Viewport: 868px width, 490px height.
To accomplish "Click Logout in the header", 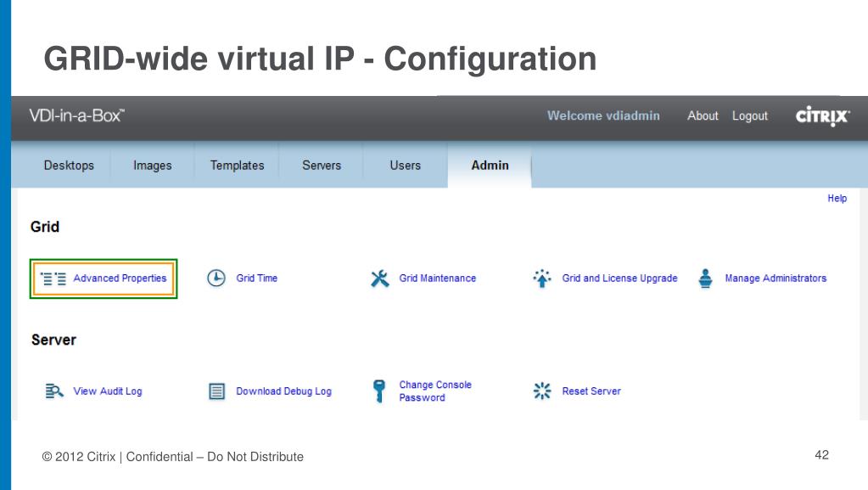I will click(749, 115).
